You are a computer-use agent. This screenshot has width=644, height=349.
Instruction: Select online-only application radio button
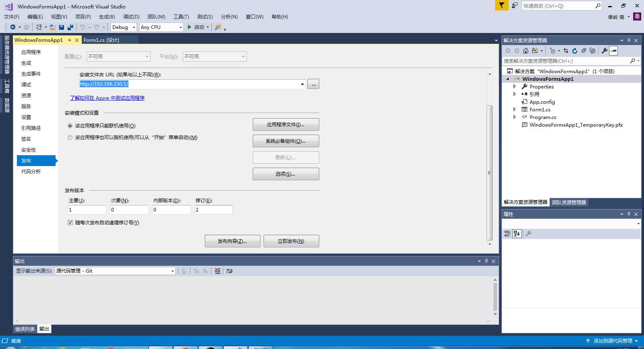pyautogui.click(x=70, y=126)
